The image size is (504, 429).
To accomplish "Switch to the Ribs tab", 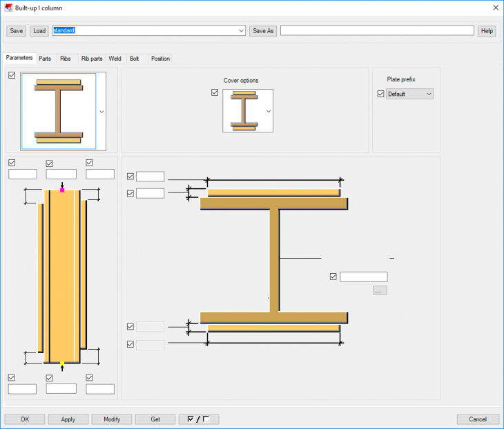I will click(66, 59).
